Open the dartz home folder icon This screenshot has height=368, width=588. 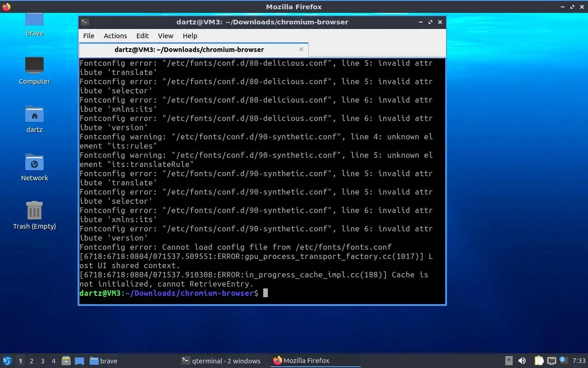[x=34, y=119]
